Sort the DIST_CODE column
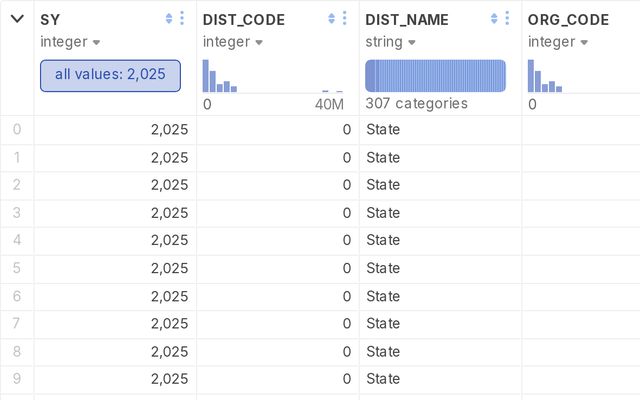 tap(331, 19)
